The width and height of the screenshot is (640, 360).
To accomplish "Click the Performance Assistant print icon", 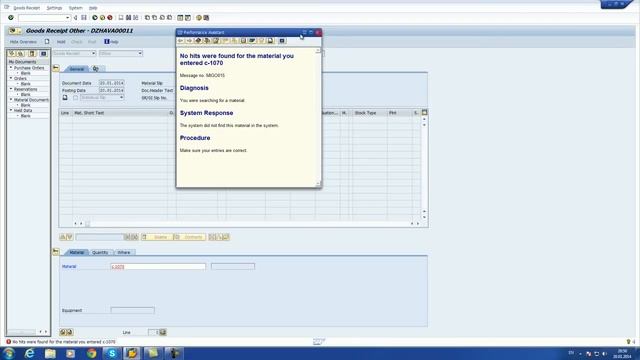I will (270, 41).
